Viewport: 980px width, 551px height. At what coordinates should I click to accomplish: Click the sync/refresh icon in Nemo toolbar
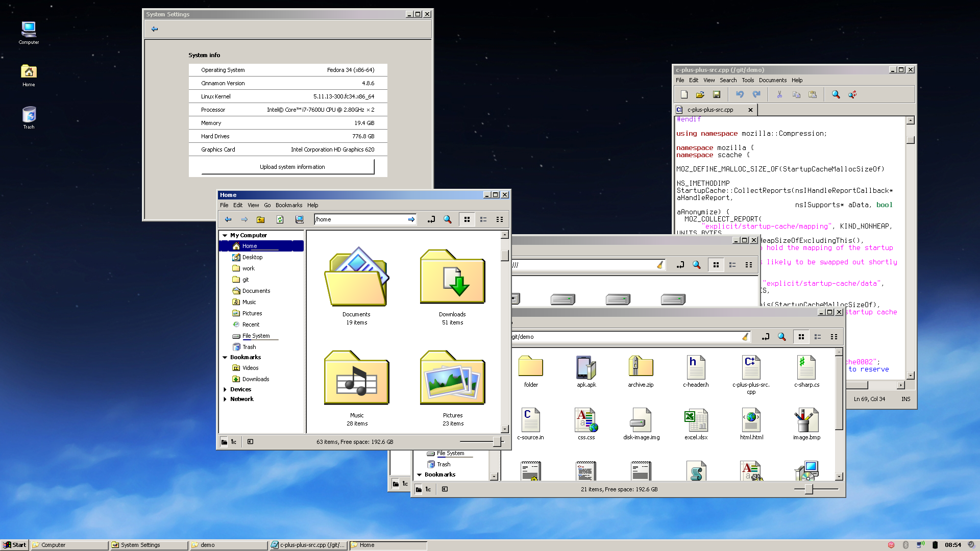[x=279, y=219]
